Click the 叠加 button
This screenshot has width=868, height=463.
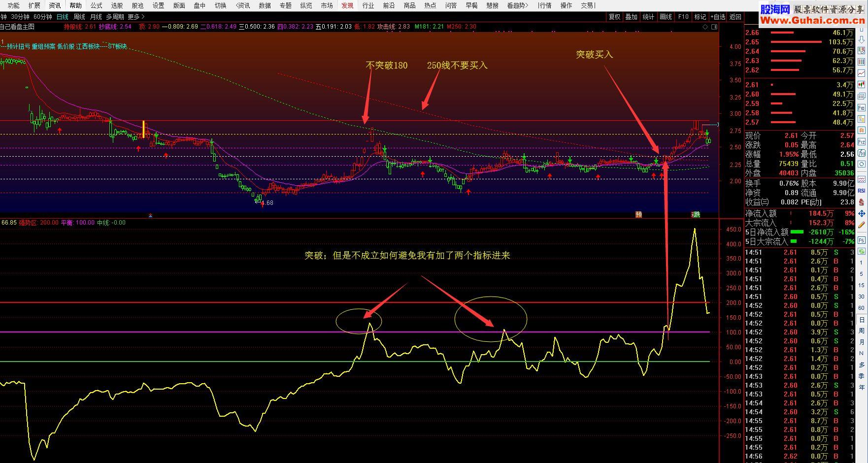[x=631, y=17]
